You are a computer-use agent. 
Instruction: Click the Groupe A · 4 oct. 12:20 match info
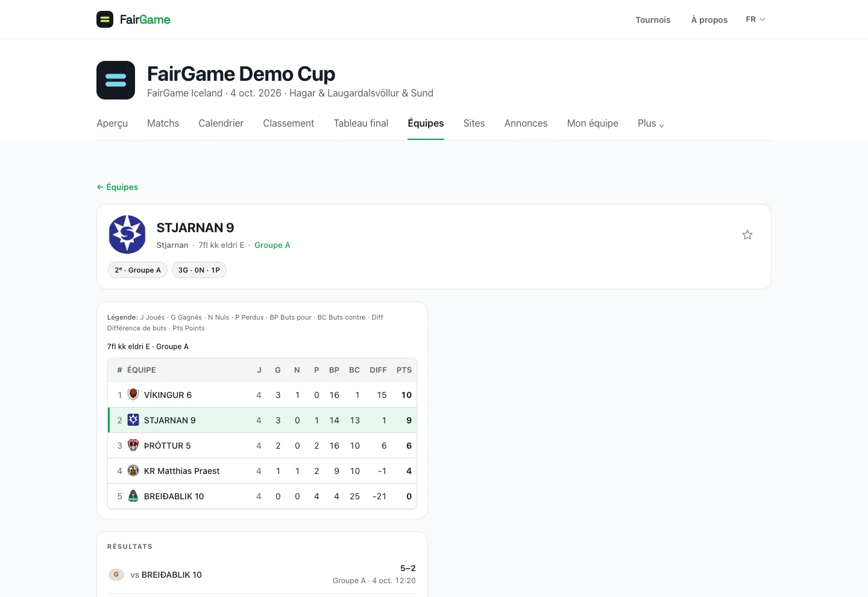pyautogui.click(x=374, y=581)
